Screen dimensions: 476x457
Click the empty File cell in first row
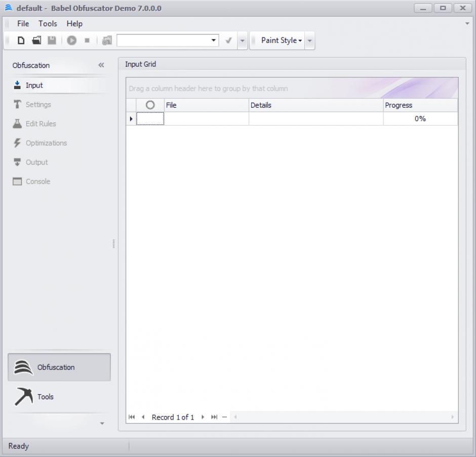click(x=207, y=118)
